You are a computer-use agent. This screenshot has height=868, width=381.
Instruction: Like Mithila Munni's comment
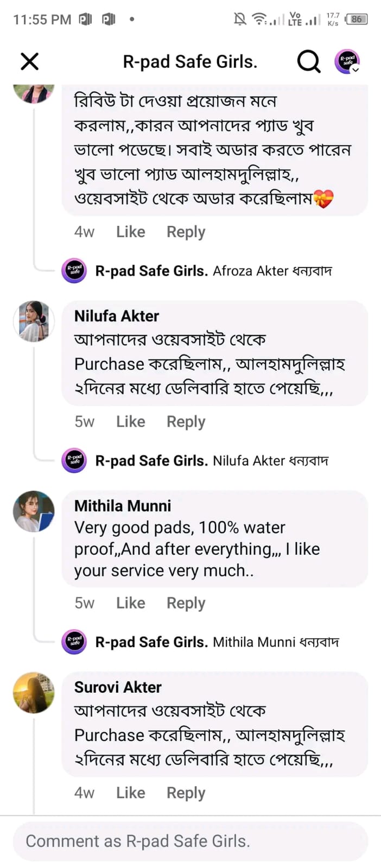[x=130, y=603]
